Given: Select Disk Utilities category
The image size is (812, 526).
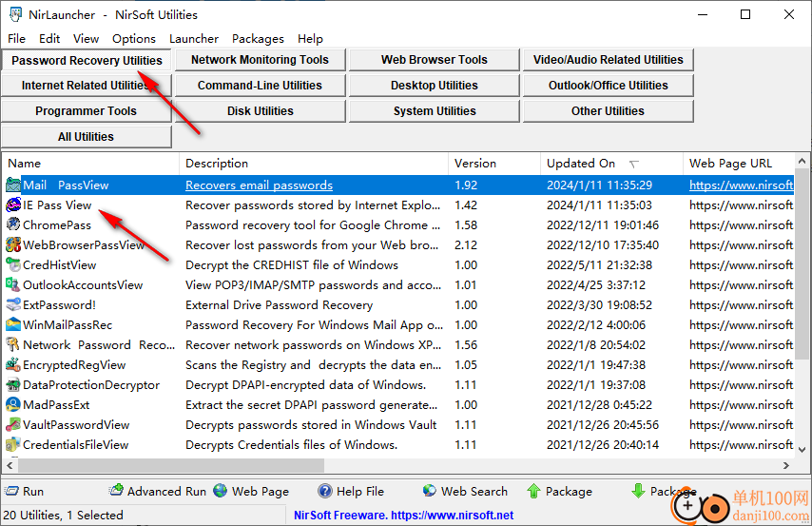Looking at the screenshot, I should click(x=260, y=111).
